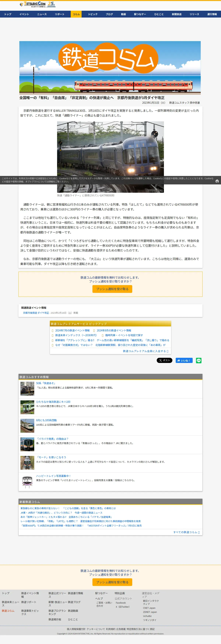Click the 50系「快速あそ」 thumbnail image
221x644 pixels.
pyautogui.click(x=27, y=389)
